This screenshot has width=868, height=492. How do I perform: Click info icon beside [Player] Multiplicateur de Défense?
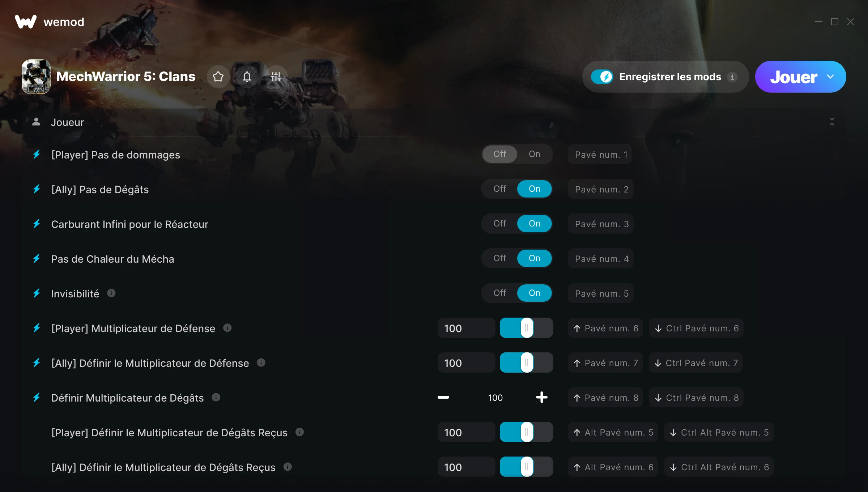coord(227,328)
